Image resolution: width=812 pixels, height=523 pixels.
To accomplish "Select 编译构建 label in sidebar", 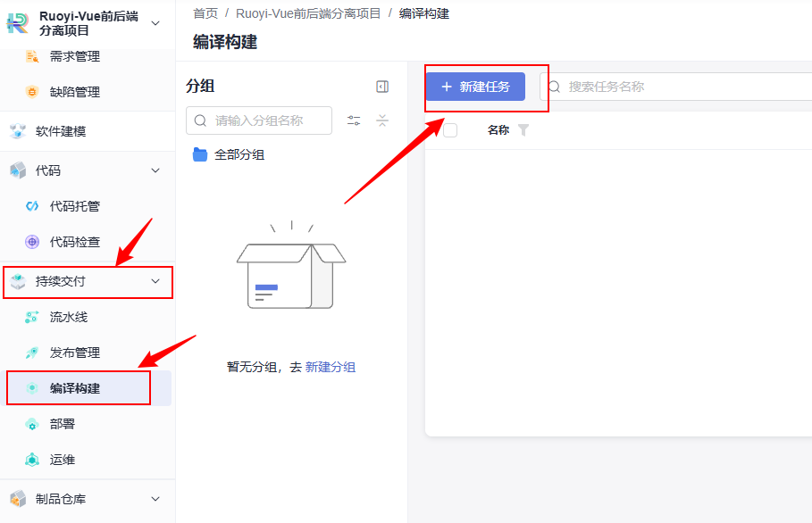I will [x=74, y=388].
